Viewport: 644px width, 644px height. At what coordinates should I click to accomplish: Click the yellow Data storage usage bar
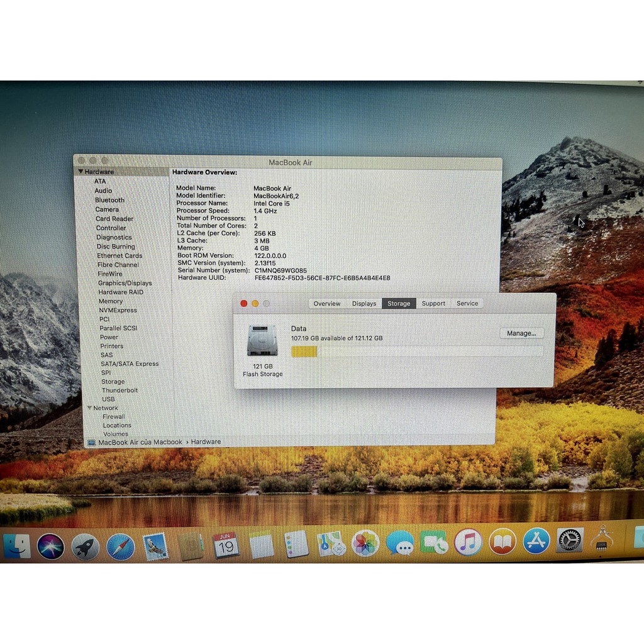[x=304, y=352]
